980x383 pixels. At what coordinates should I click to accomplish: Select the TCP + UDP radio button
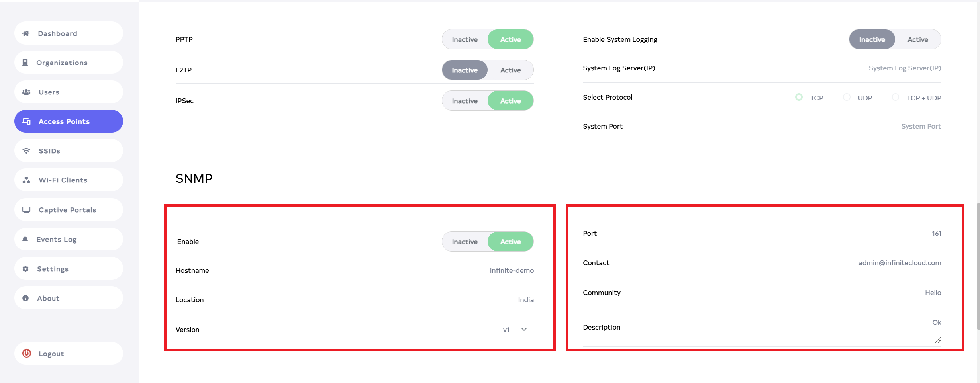pyautogui.click(x=896, y=97)
